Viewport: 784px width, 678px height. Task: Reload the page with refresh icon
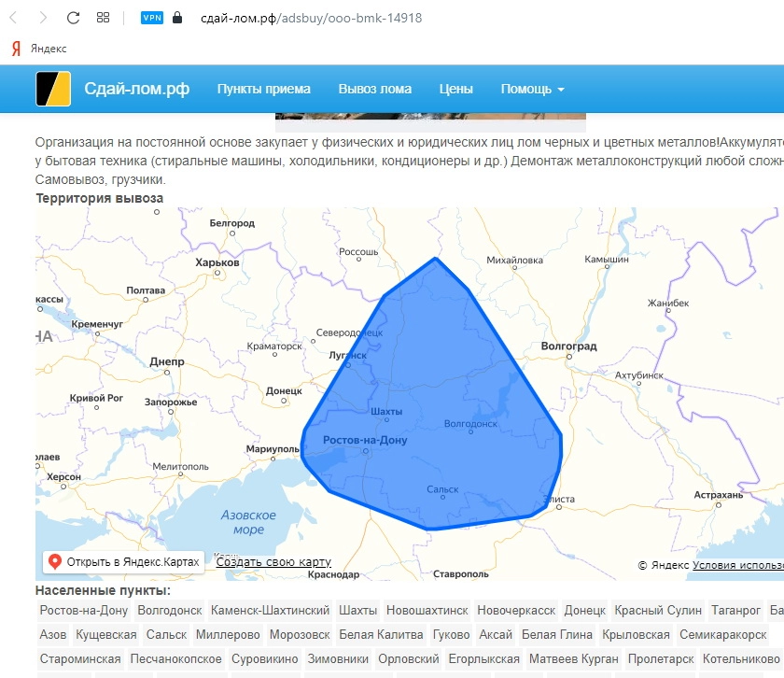point(74,18)
